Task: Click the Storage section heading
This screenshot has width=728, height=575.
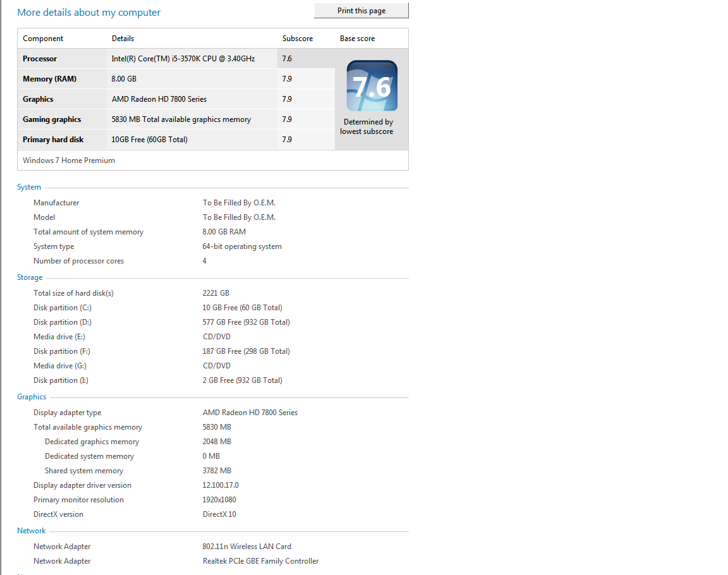Action: click(30, 277)
